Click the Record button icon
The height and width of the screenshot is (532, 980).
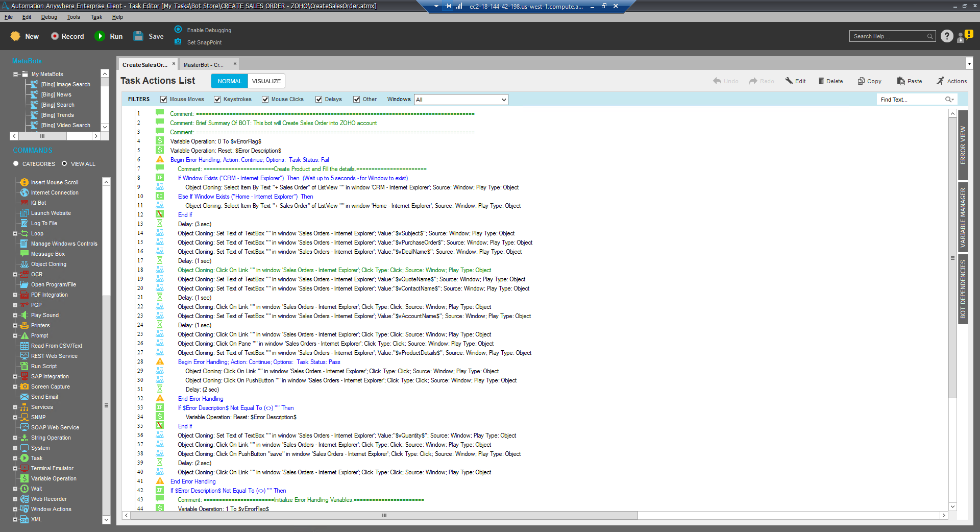[55, 36]
